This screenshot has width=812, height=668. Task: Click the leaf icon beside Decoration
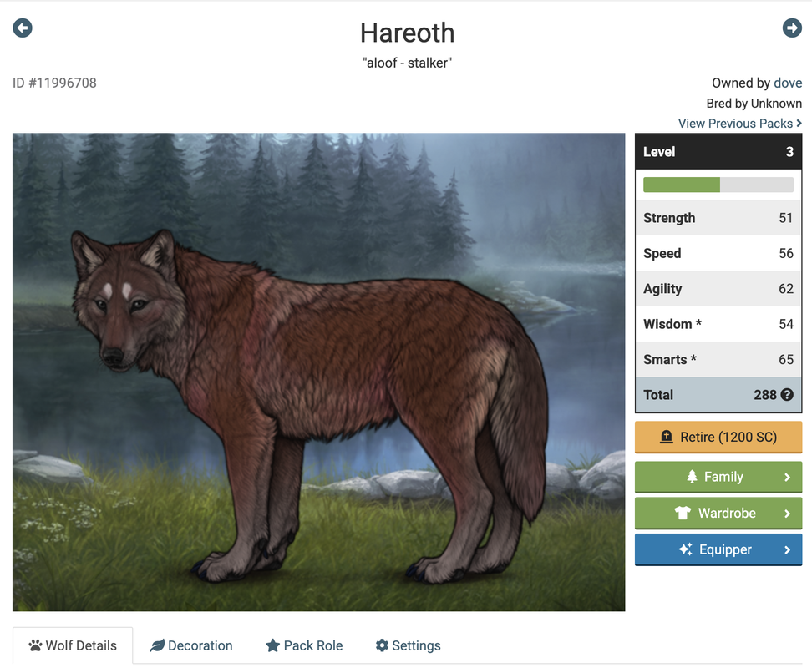(157, 645)
